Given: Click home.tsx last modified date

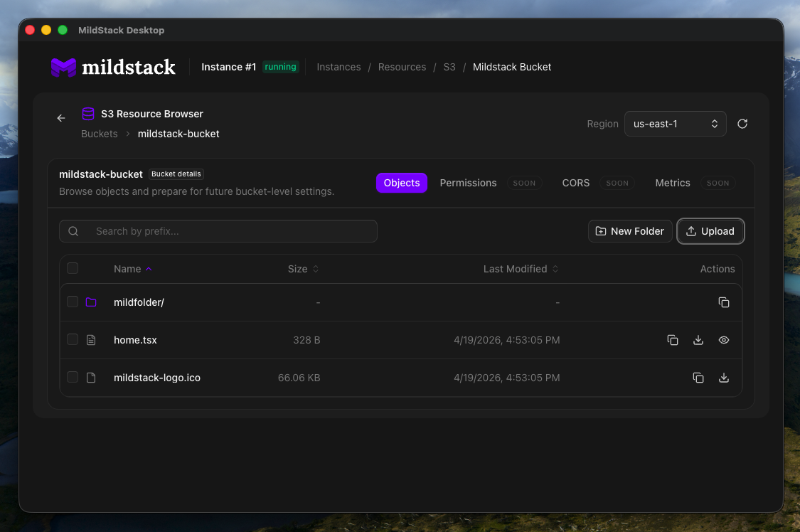Looking at the screenshot, I should click(506, 340).
